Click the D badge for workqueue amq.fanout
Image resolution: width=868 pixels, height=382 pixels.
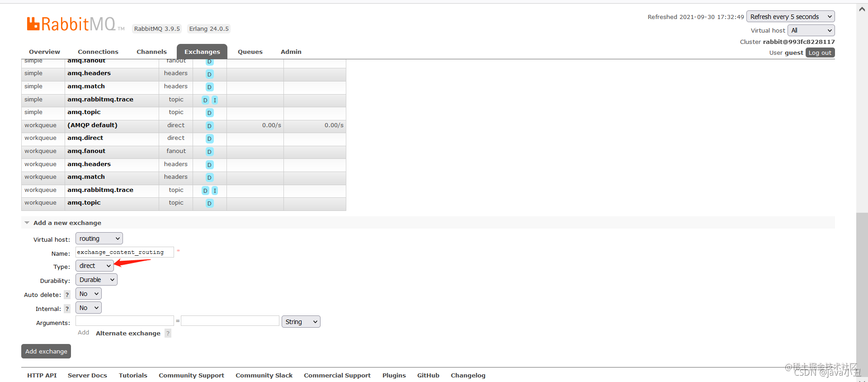coord(209,152)
